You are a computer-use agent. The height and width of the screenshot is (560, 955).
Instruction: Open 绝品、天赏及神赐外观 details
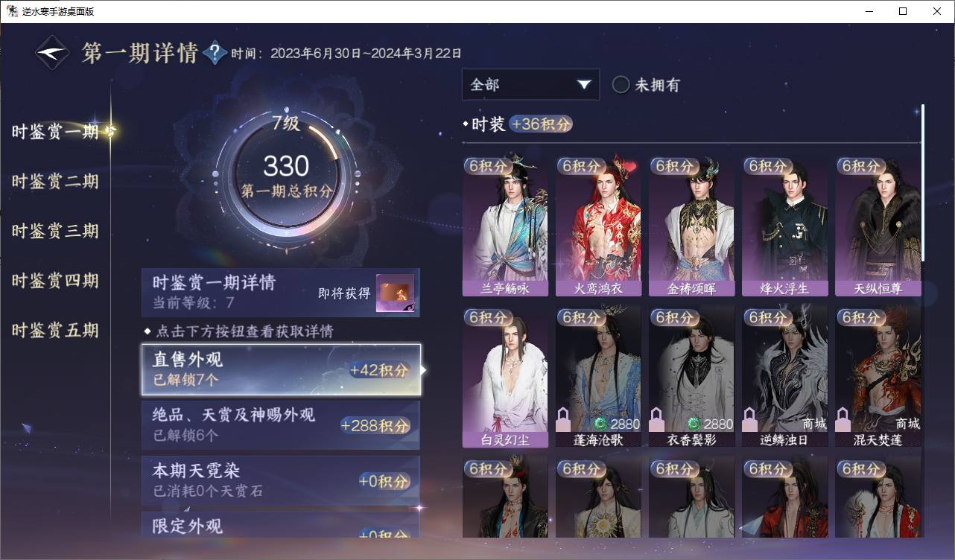[x=281, y=424]
